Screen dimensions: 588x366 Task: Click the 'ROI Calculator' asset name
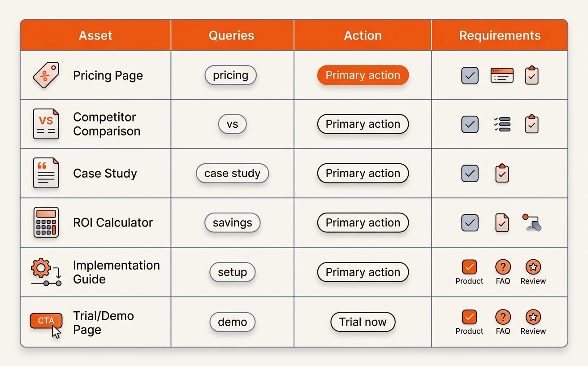pyautogui.click(x=113, y=222)
